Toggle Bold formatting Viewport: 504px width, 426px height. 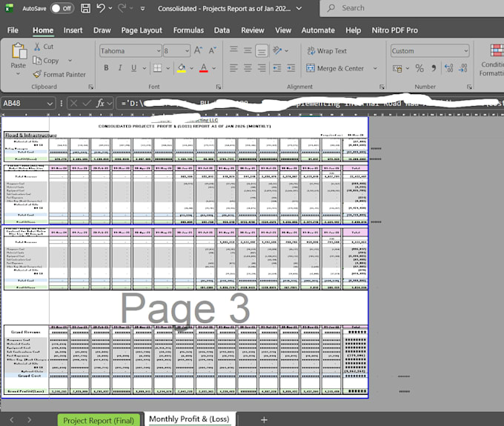pos(106,67)
